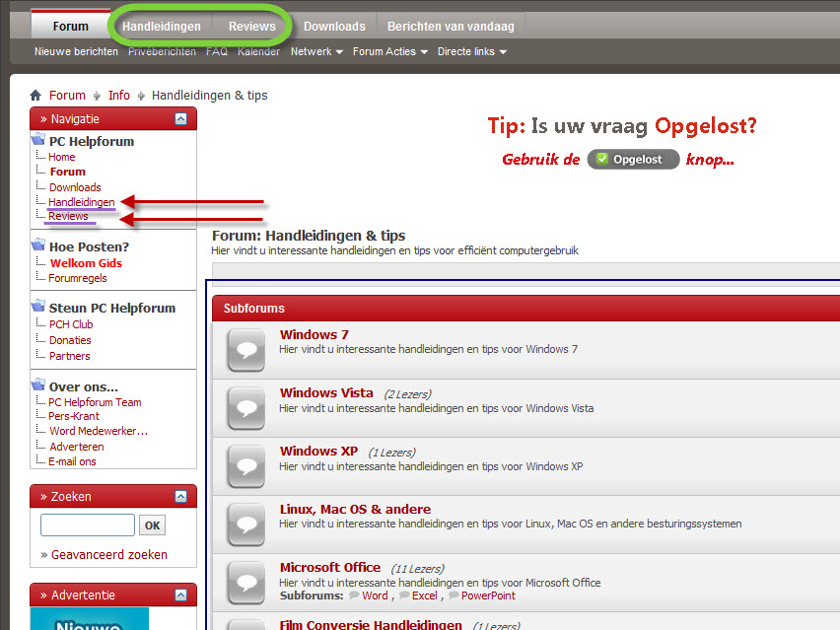The image size is (840, 630).
Task: Open the Word subforum under Microsoft Office
Action: [x=375, y=595]
